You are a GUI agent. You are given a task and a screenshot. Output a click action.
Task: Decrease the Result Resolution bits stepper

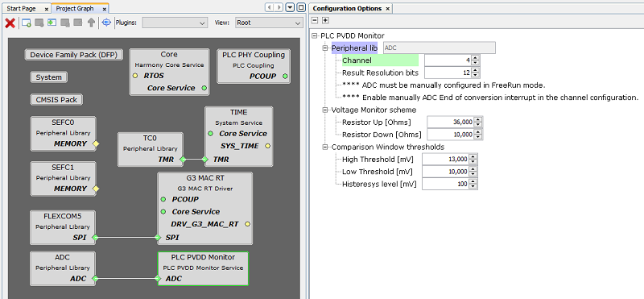coord(475,75)
